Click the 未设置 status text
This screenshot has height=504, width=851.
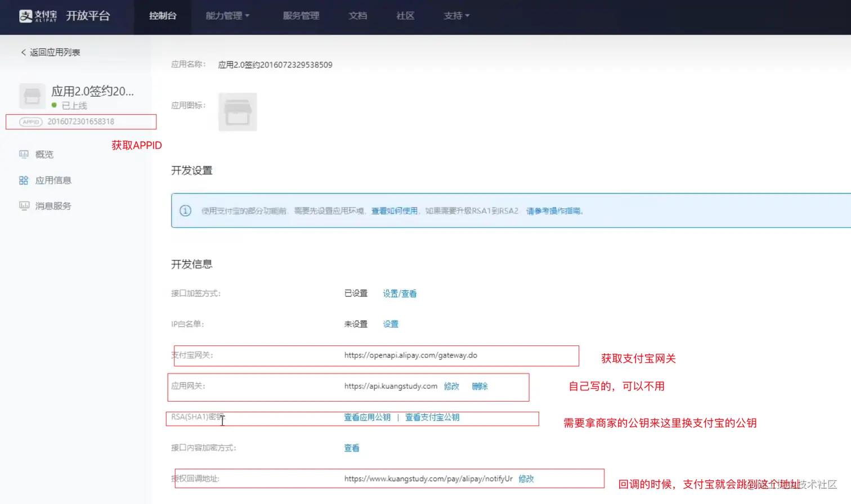[356, 324]
